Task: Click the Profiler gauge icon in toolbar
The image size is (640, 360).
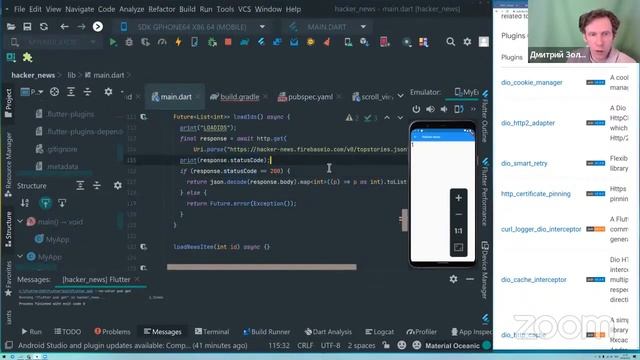Action: (x=162, y=42)
